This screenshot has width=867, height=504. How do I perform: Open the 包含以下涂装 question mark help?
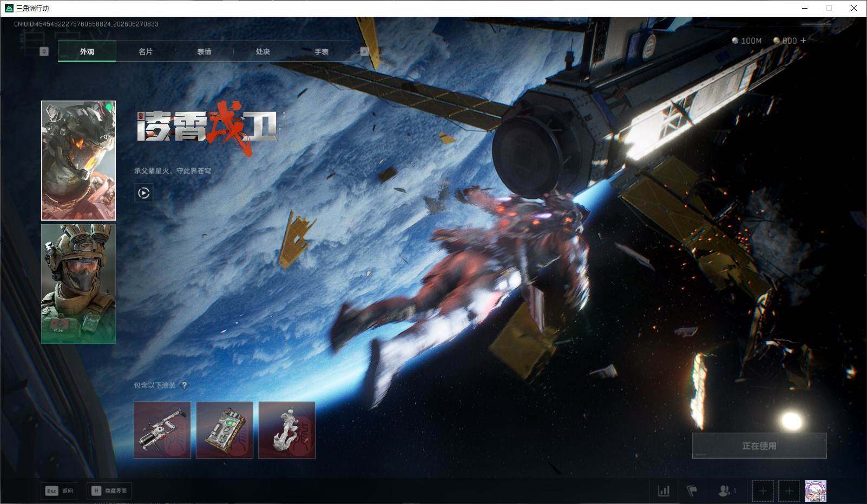pos(184,386)
